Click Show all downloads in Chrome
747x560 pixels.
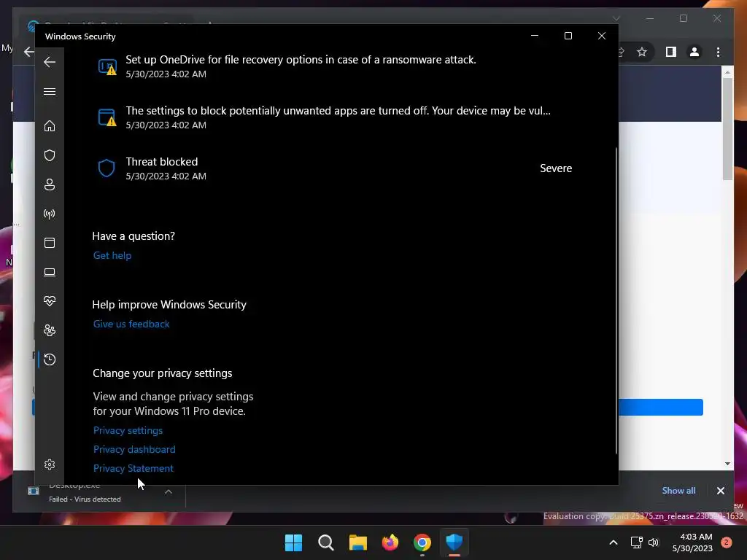tap(678, 491)
